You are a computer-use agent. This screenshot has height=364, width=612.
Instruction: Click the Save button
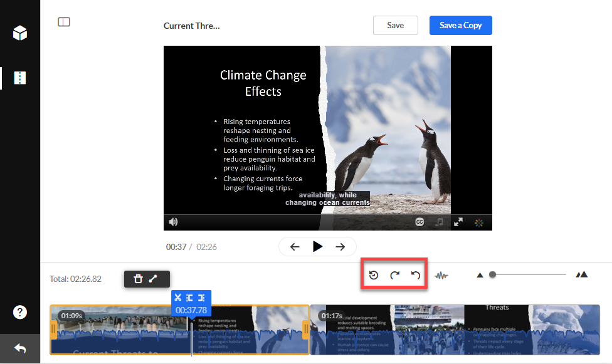396,25
